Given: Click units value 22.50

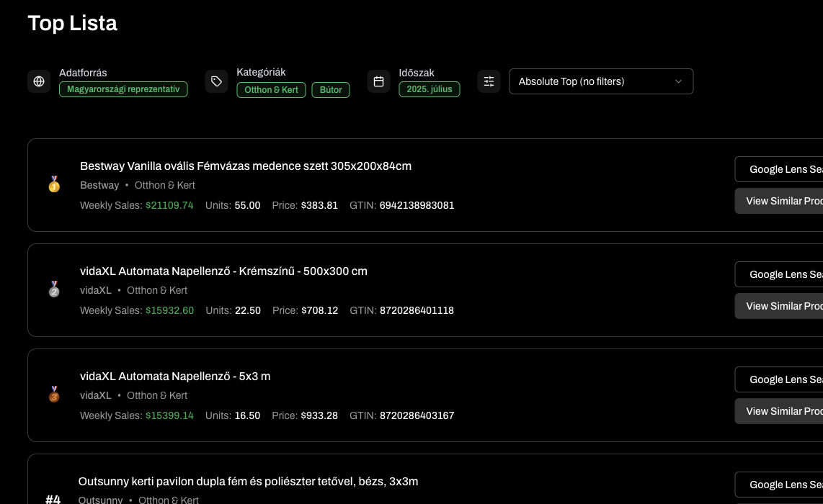Looking at the screenshot, I should point(248,310).
